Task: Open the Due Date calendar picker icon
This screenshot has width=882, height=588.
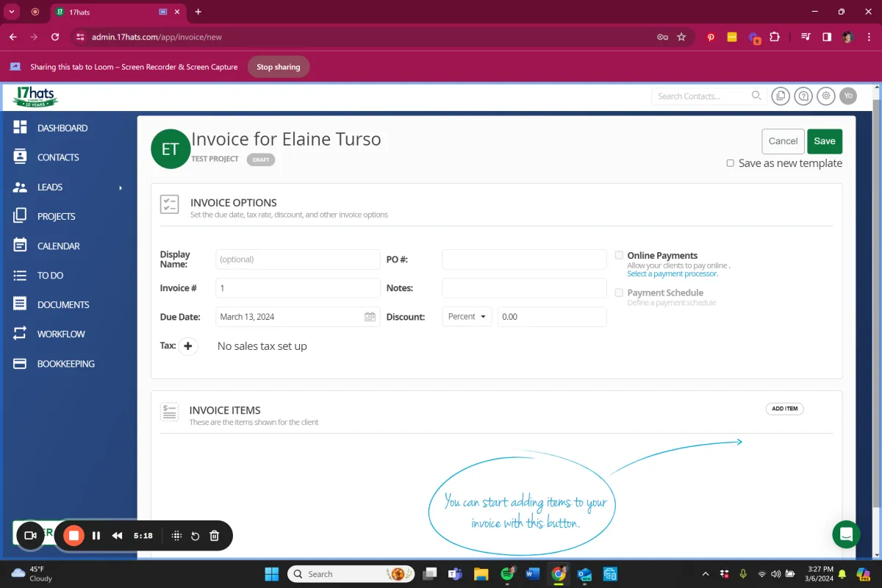Action: click(370, 317)
